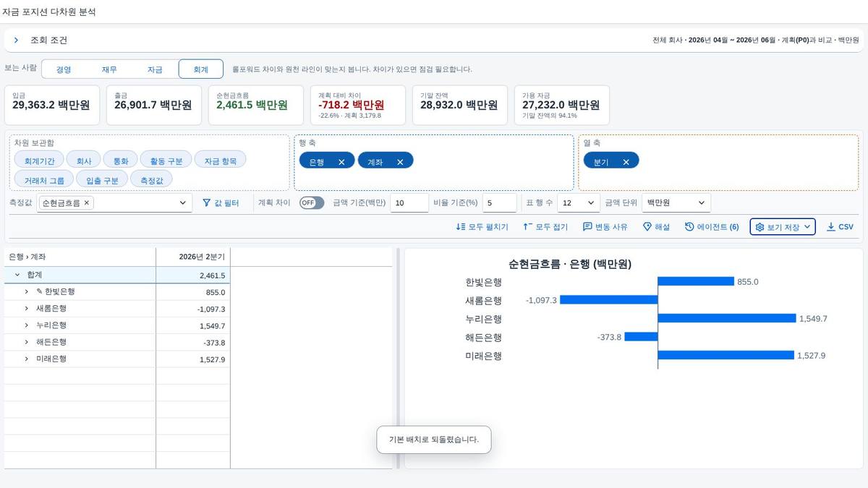Remove 계좌 from the row axis
868x488 pixels.
pyautogui.click(x=400, y=162)
